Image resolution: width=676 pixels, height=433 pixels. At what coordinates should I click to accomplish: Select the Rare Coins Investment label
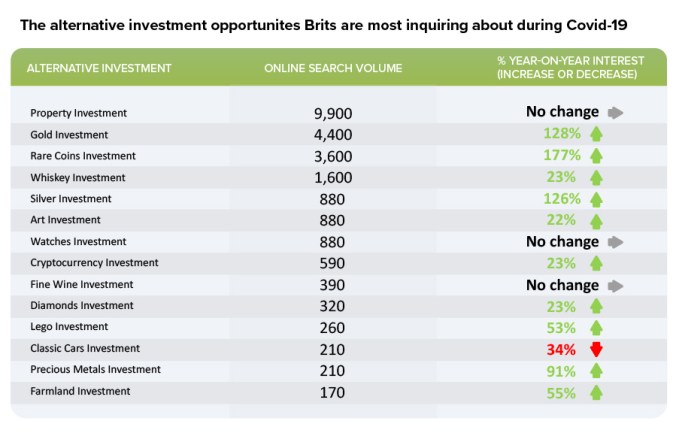coord(83,156)
